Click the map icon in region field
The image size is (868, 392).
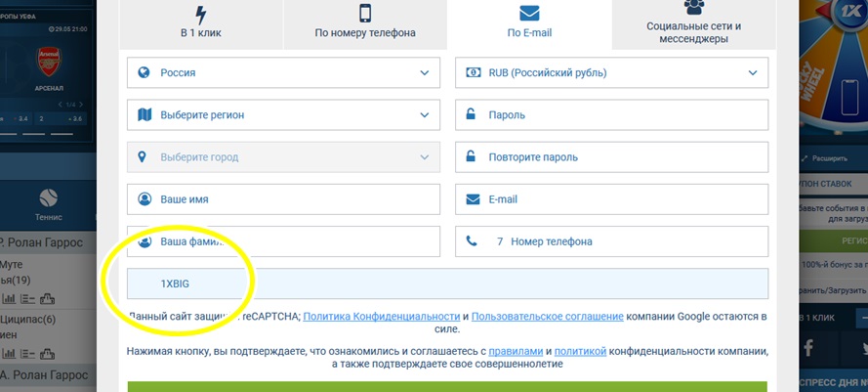coord(144,114)
